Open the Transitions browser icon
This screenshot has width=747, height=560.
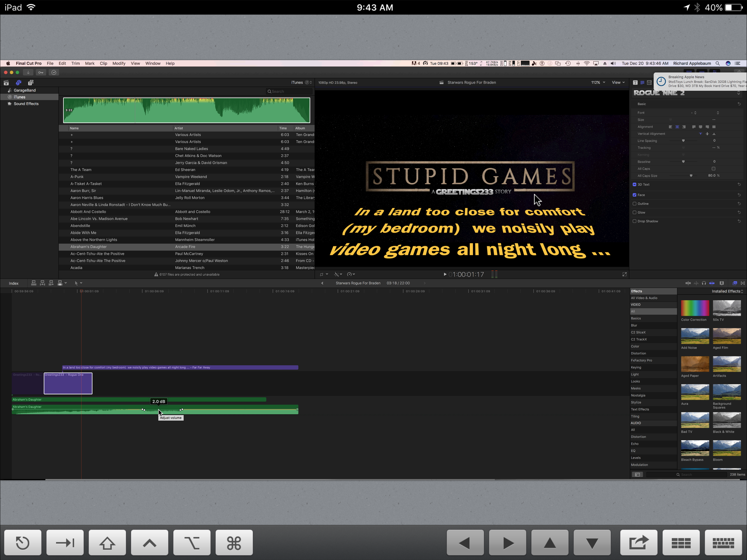[743, 283]
